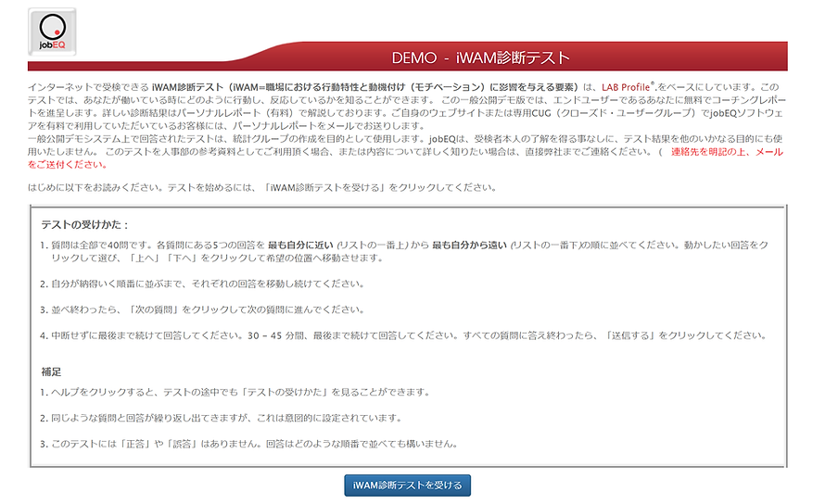Screen dimensions: 813x504
Task: Click the paragraph starting 一般公開デモシステム上で回答された
Action: [405, 152]
